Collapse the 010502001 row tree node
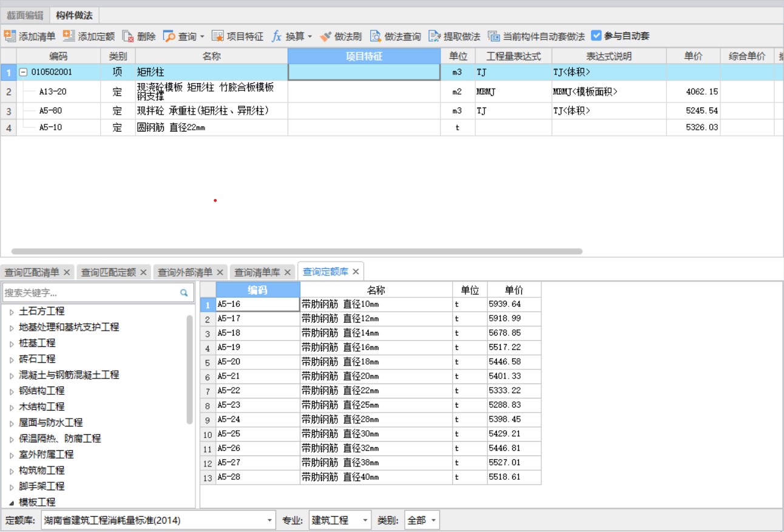The height and width of the screenshot is (532, 784). tap(23, 72)
